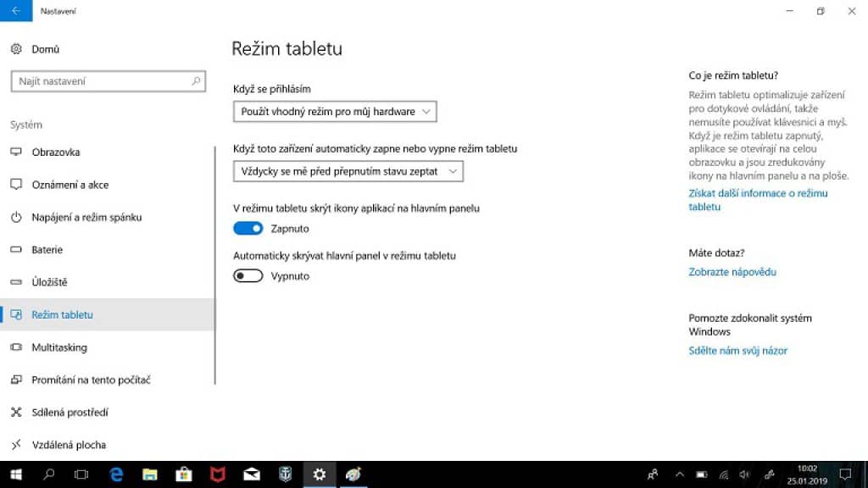868x488 pixels.
Task: Open the Windows Start menu
Action: tap(16, 474)
